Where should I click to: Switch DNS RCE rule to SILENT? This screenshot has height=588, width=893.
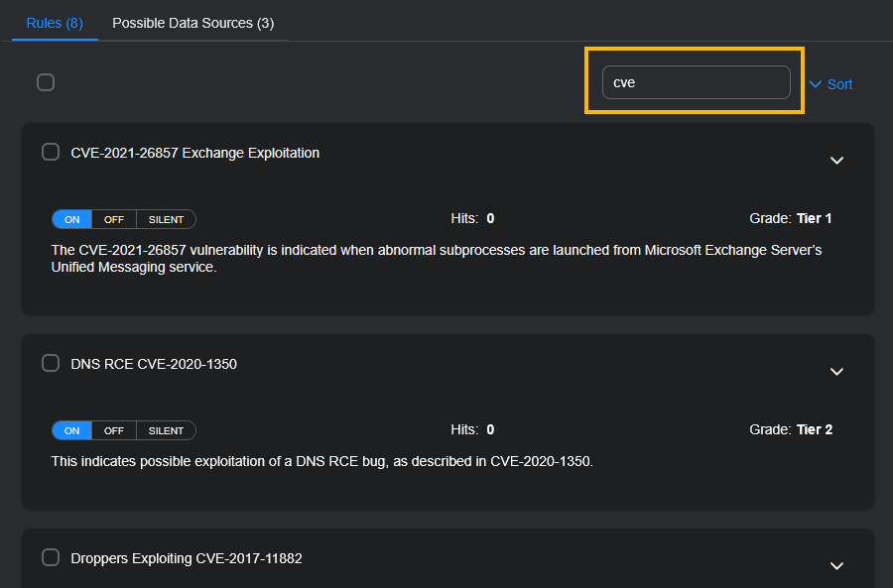[x=167, y=430]
